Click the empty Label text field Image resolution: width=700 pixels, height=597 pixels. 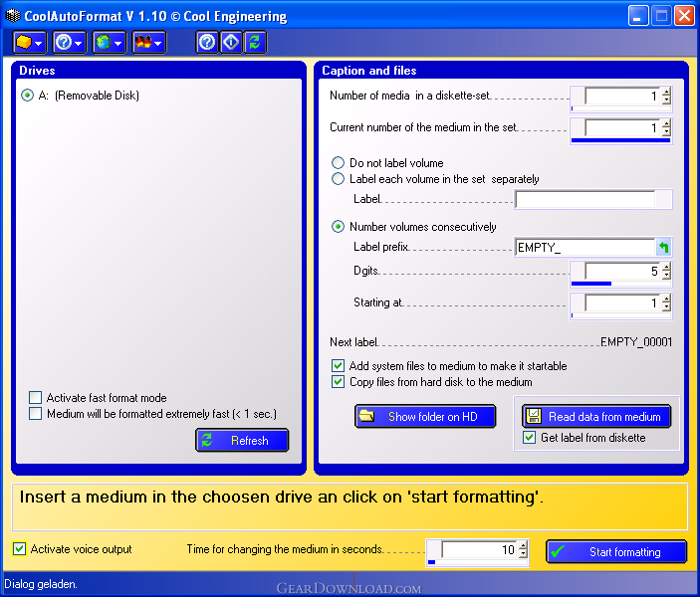[x=585, y=199]
